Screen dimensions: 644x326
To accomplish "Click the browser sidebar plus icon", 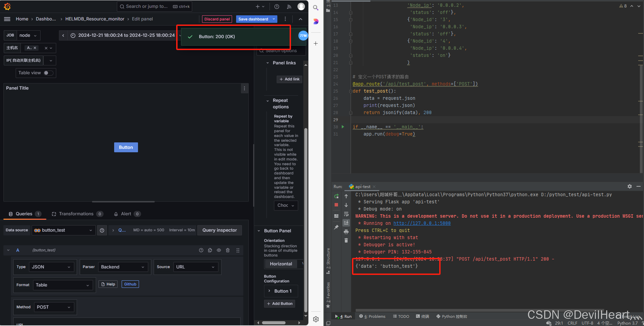I will click(x=316, y=44).
